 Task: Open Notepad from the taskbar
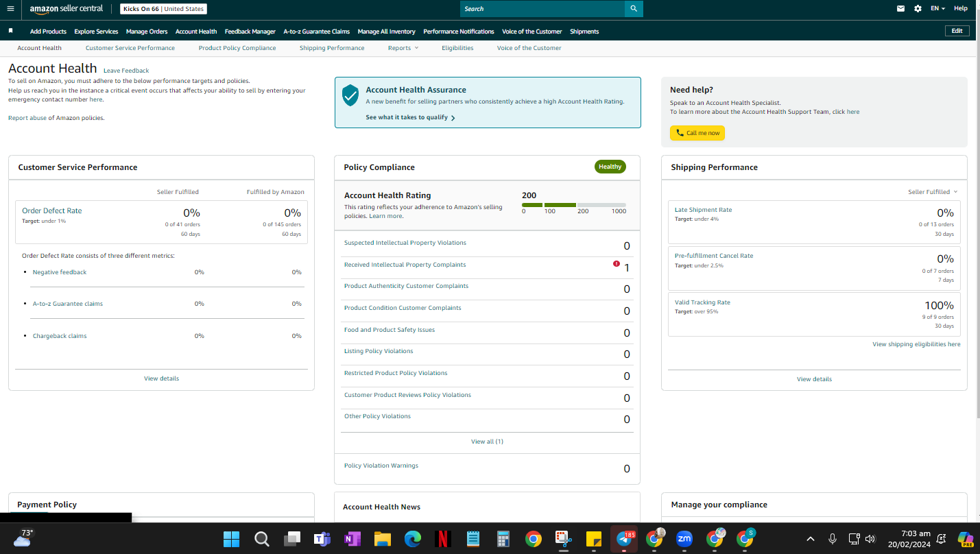(x=473, y=539)
